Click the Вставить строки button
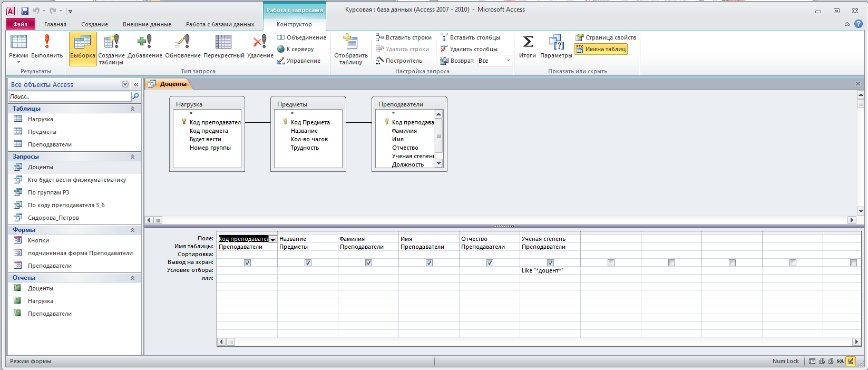The width and height of the screenshot is (868, 370). point(404,37)
